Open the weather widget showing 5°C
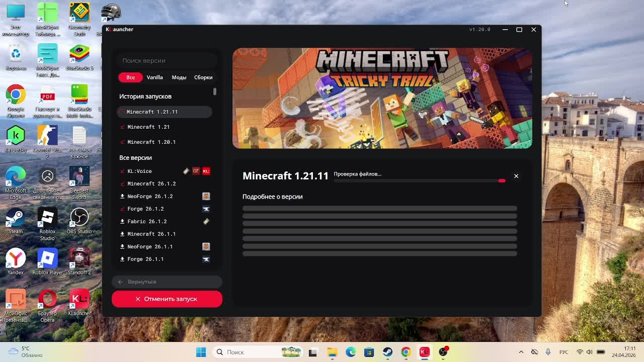 point(25,352)
